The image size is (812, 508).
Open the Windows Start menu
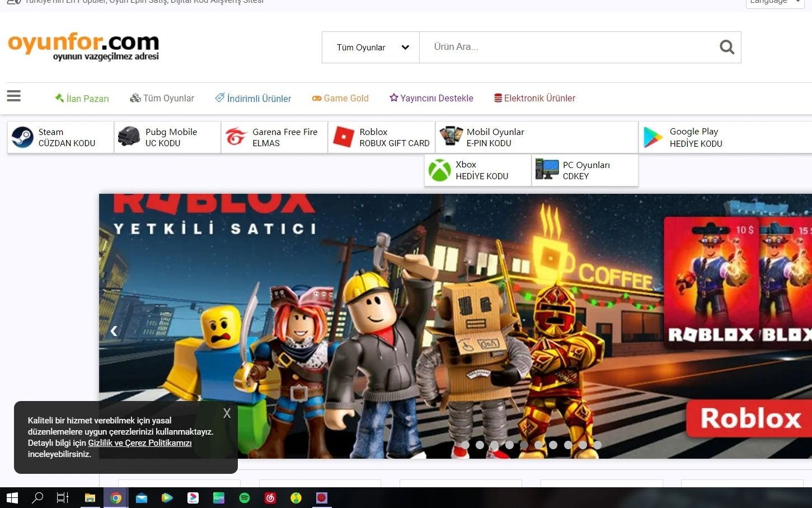point(12,497)
